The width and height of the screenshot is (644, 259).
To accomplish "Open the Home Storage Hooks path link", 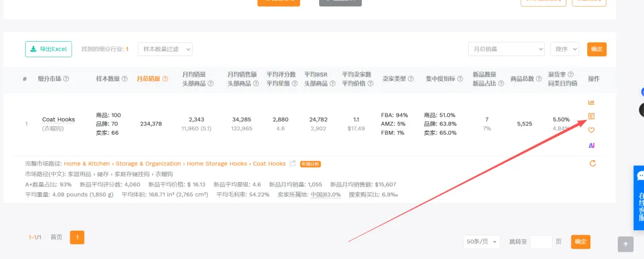I will pyautogui.click(x=217, y=164).
